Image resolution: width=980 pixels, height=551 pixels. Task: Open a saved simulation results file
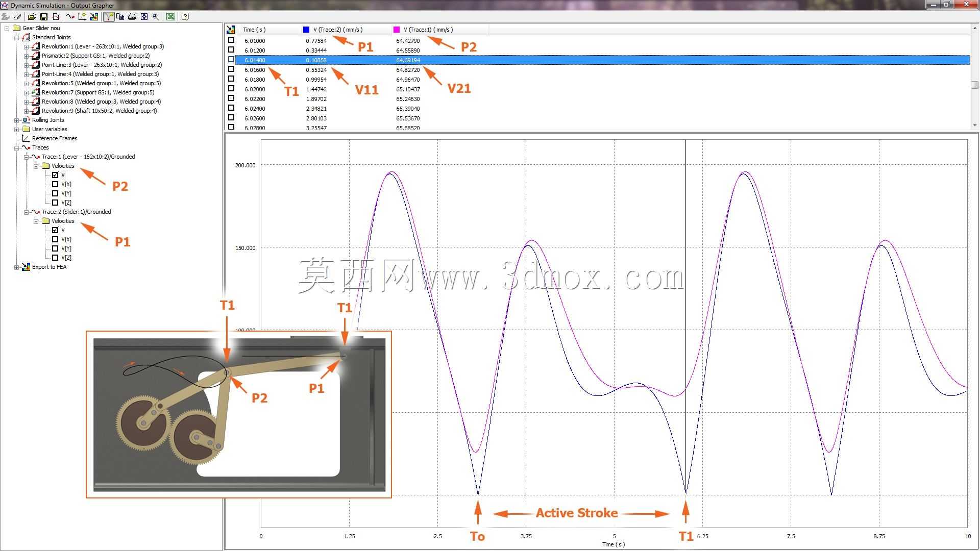tap(32, 16)
